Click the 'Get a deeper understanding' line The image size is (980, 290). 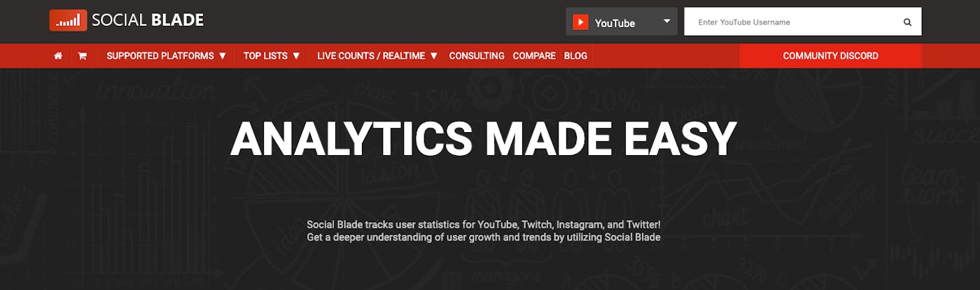[x=484, y=238]
